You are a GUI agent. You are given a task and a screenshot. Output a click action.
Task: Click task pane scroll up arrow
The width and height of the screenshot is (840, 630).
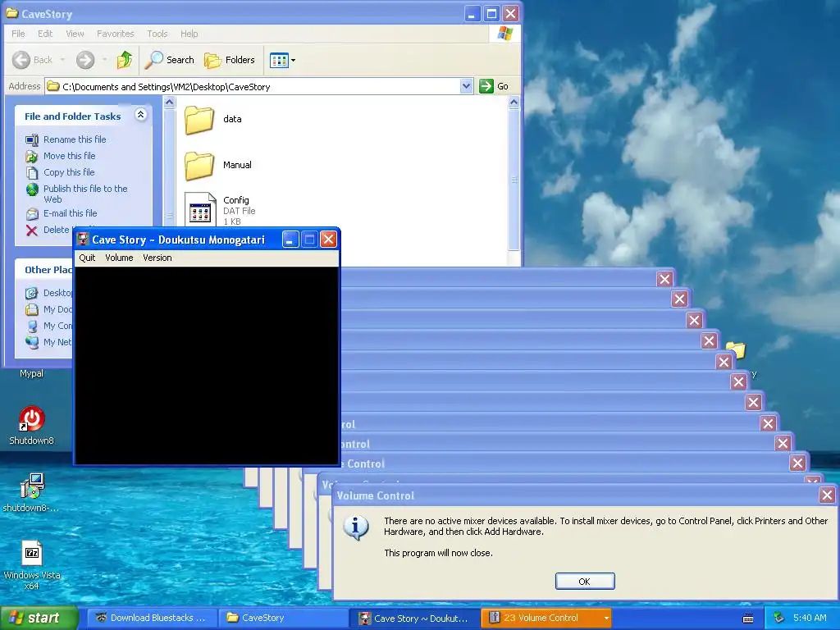coord(169,102)
